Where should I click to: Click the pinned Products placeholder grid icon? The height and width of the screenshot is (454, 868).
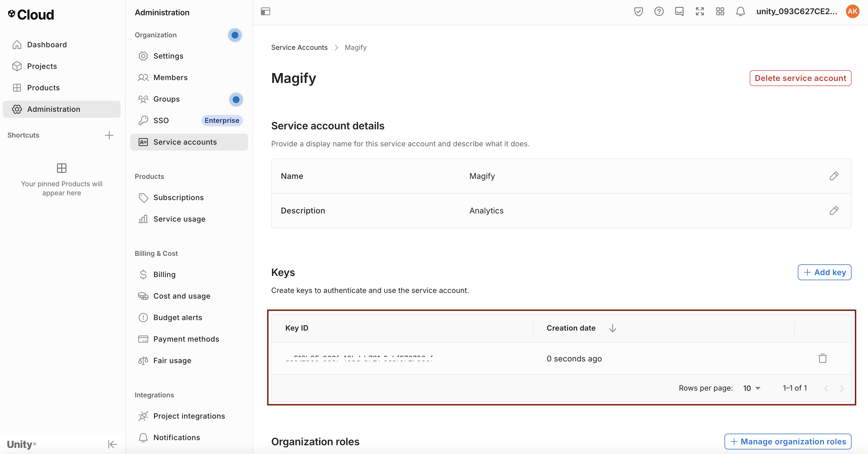(x=62, y=168)
